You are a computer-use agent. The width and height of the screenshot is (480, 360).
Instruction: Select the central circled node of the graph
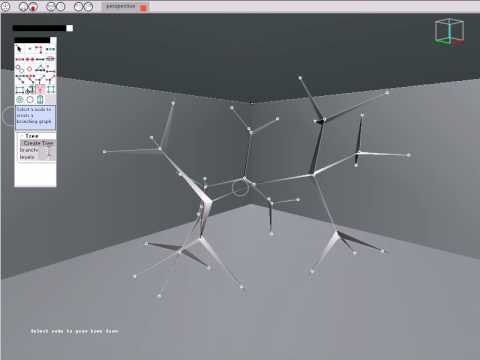[240, 188]
